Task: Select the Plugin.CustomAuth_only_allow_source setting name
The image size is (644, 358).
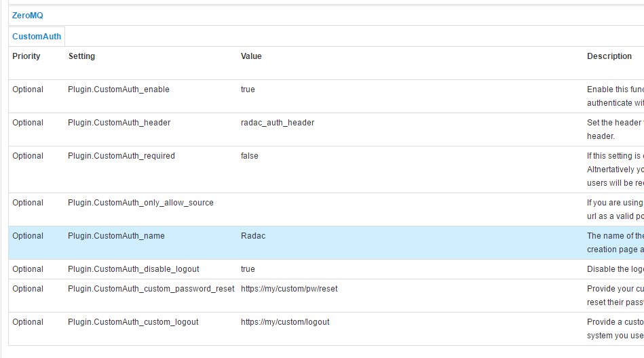Action: [140, 203]
